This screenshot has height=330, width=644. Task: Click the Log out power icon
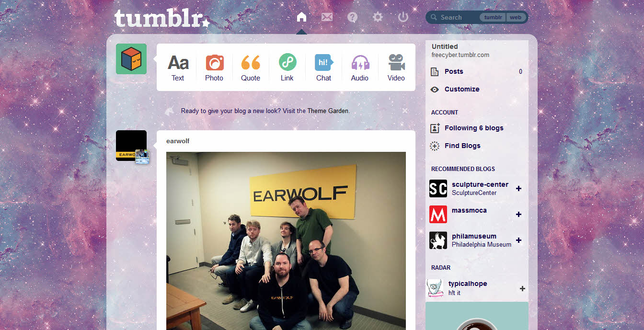pyautogui.click(x=403, y=17)
